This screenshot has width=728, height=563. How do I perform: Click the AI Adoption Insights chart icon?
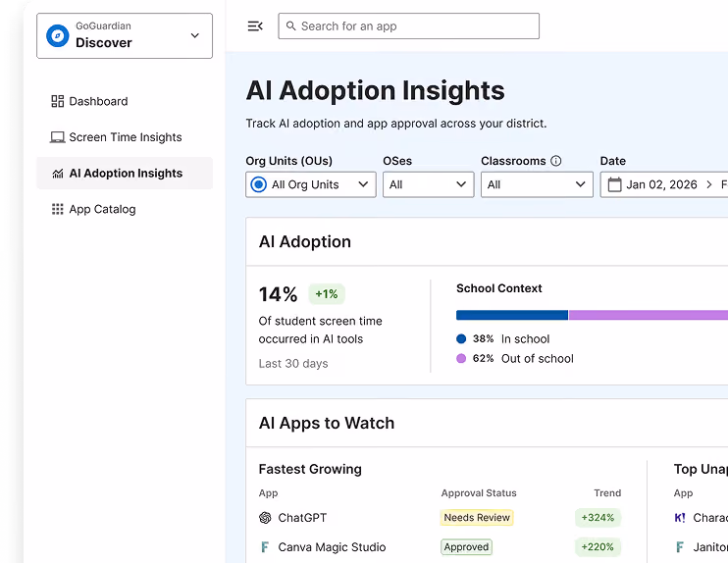58,174
